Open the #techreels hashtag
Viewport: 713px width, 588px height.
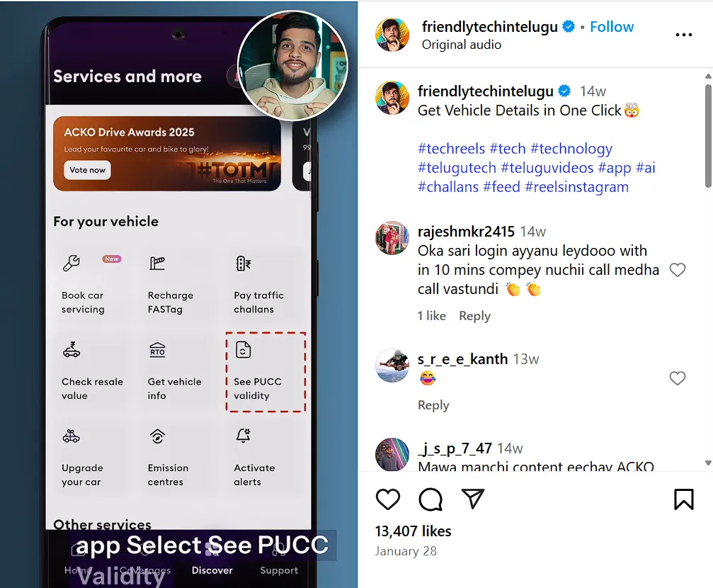point(451,149)
